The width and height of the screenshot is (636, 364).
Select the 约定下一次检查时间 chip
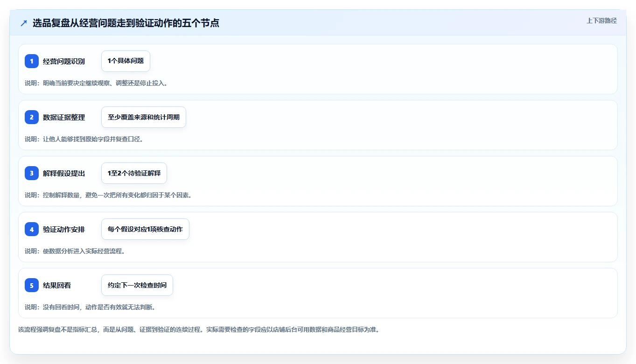point(137,285)
